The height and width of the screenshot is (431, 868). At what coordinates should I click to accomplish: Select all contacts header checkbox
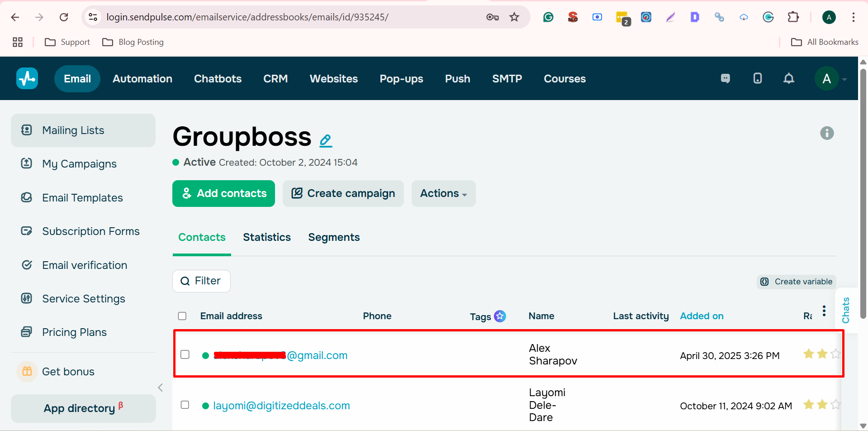pos(182,316)
